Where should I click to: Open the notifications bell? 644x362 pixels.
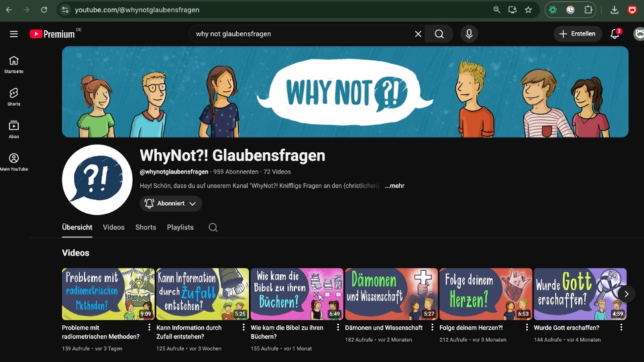click(615, 34)
